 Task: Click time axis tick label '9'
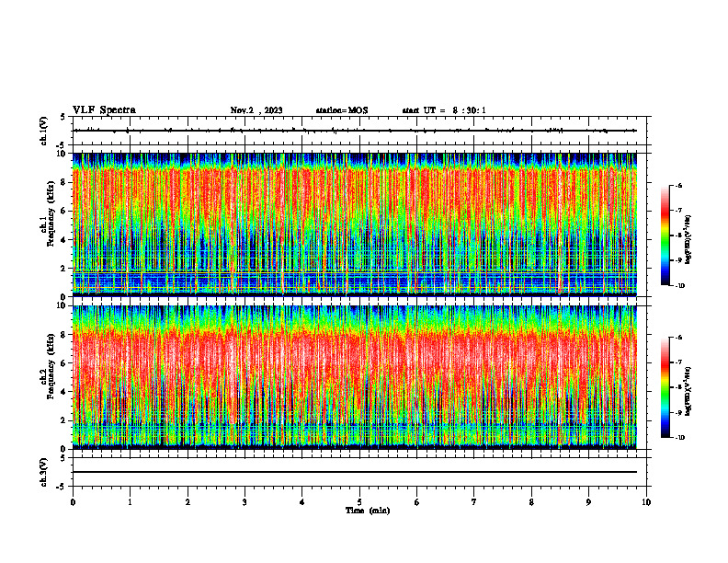click(x=588, y=502)
